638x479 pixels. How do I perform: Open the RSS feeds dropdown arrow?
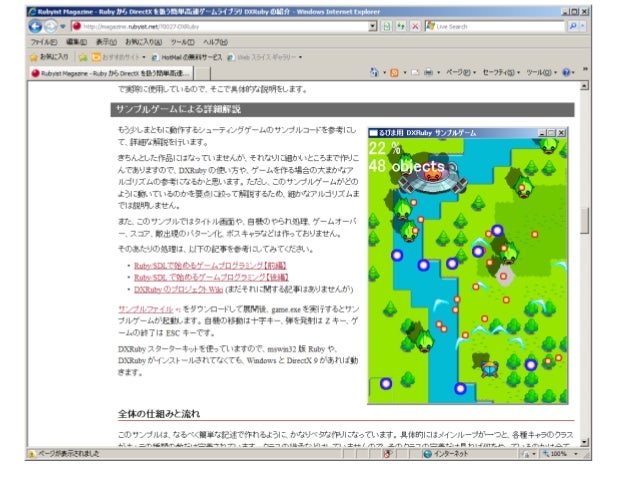tap(405, 73)
